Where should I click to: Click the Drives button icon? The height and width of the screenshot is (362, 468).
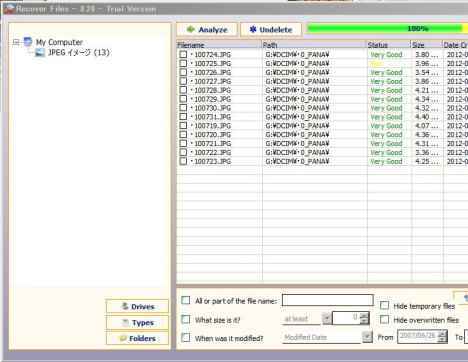[125, 306]
